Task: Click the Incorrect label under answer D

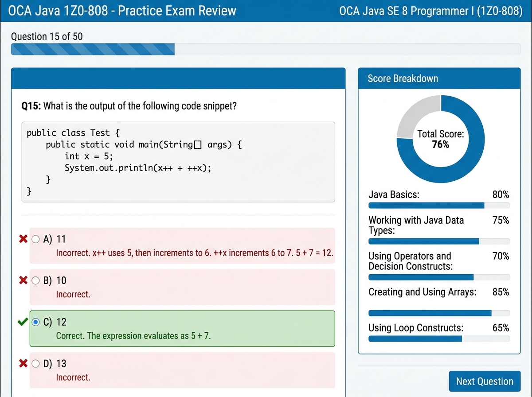Action: [x=73, y=378]
